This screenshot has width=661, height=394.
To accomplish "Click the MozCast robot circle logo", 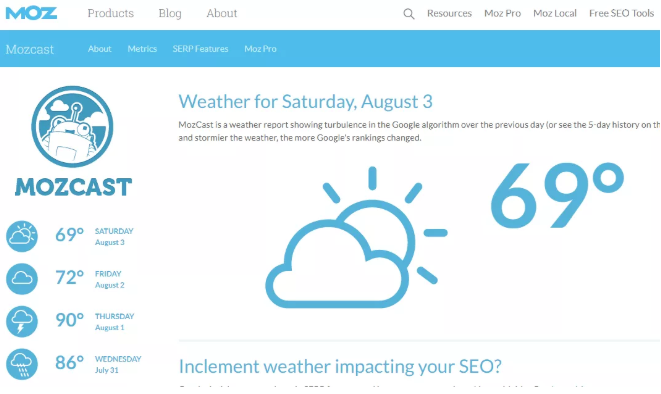I will 72,126.
